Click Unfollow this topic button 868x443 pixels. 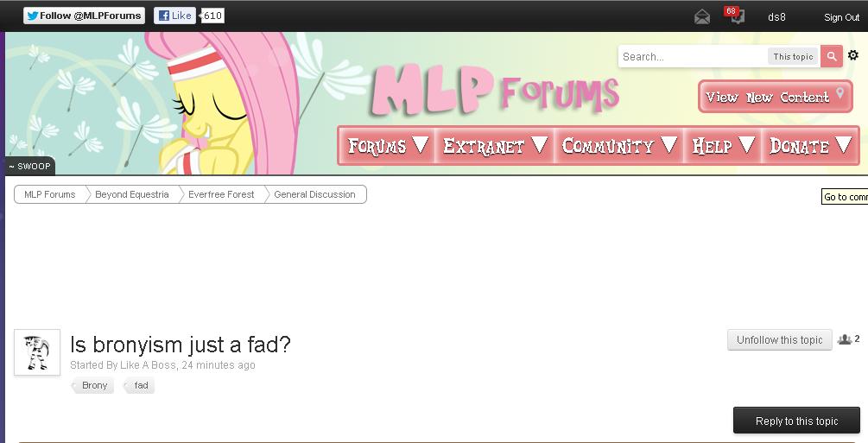779,340
